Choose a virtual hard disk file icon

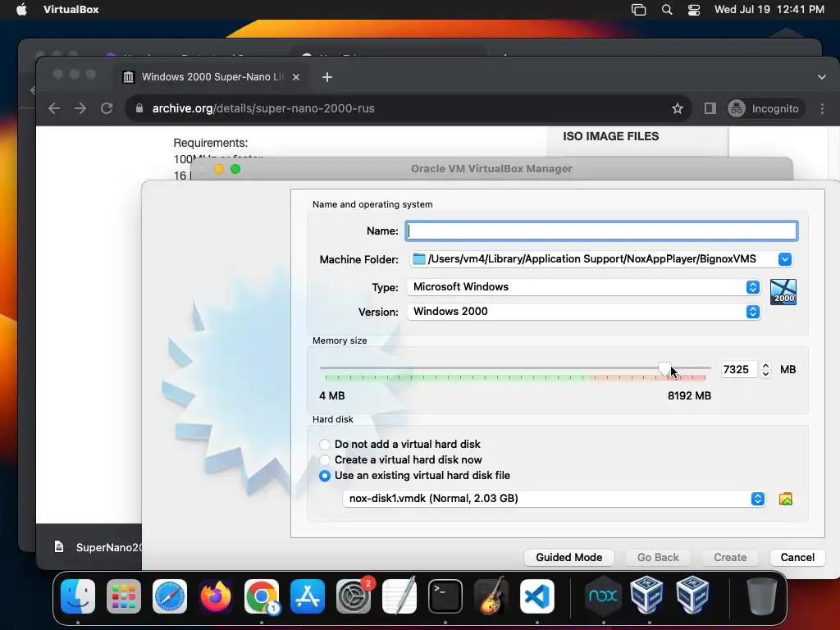785,499
